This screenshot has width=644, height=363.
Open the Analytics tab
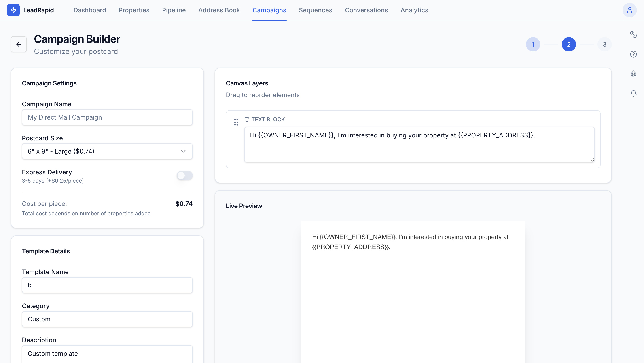click(414, 10)
